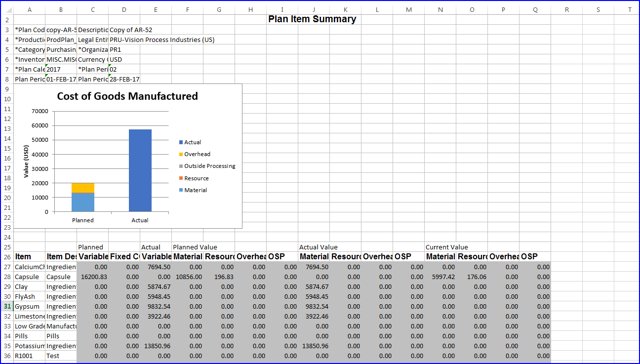
Task: Click the Planned Value header cell
Action: pos(195,247)
